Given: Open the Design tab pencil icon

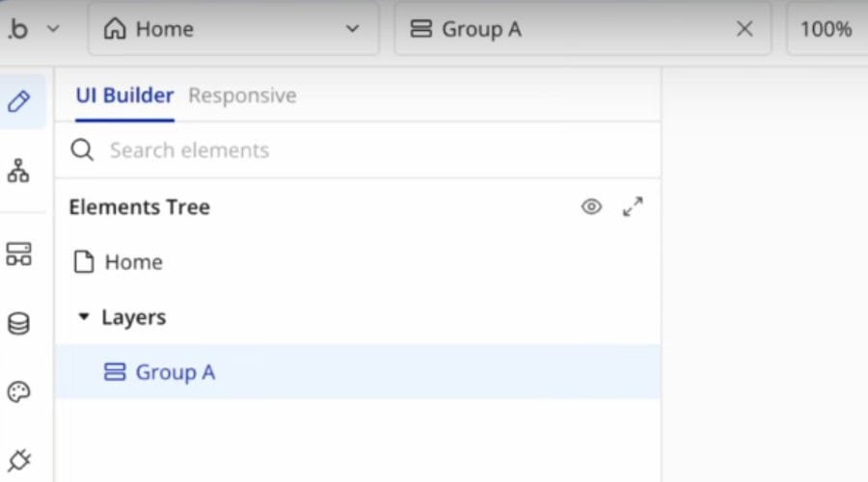Looking at the screenshot, I should tap(19, 101).
